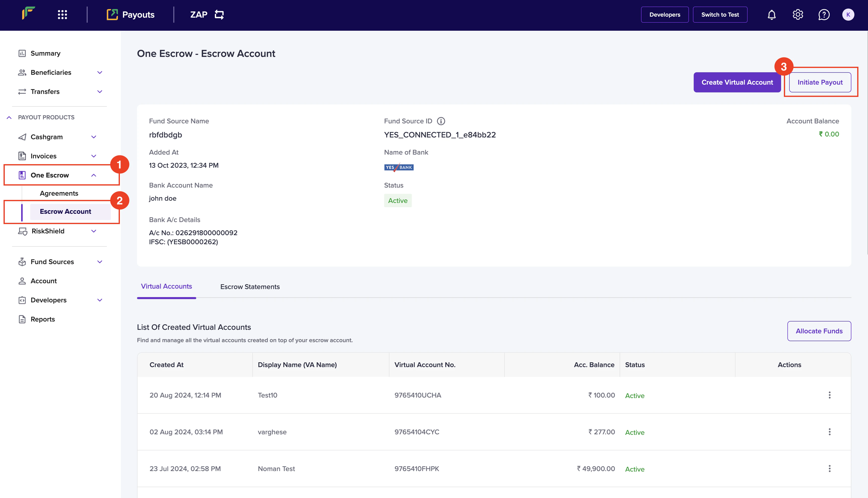Open Reports in the sidebar
868x498 pixels.
tap(42, 319)
